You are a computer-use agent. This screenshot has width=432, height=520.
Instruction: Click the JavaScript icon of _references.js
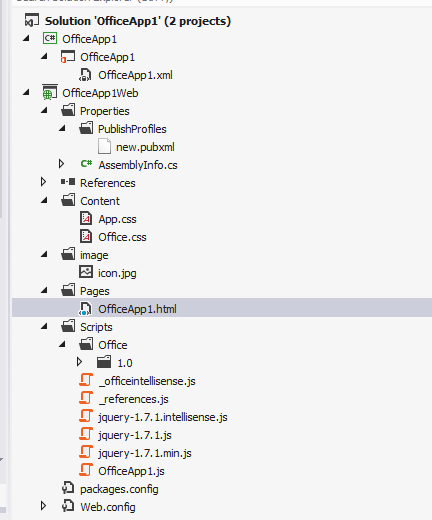pyautogui.click(x=86, y=398)
